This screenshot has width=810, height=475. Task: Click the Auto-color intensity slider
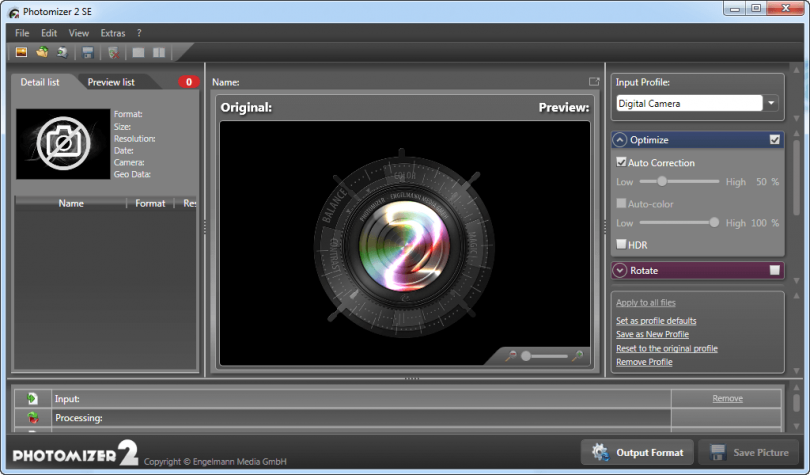tap(679, 223)
